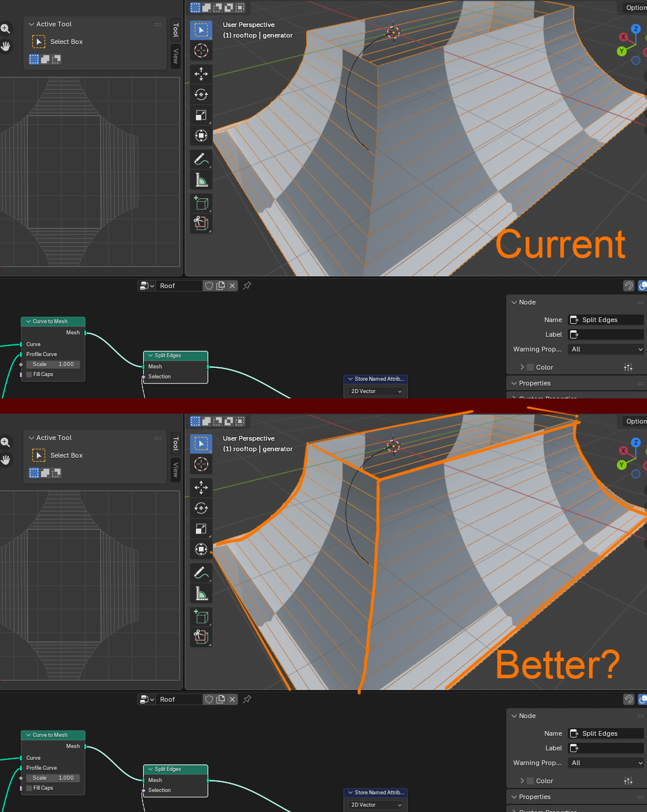
Task: Select the Transform tool in the Current viewport
Action: pyautogui.click(x=201, y=136)
